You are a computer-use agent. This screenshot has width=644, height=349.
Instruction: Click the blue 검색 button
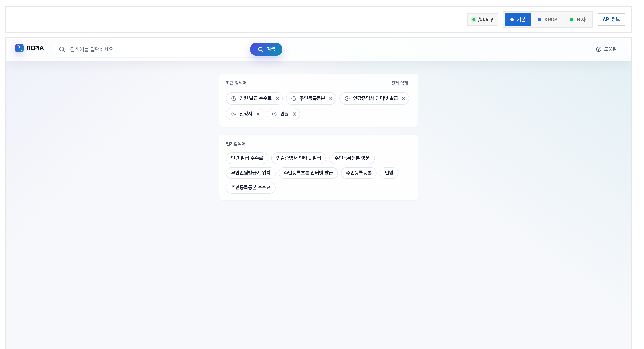266,49
